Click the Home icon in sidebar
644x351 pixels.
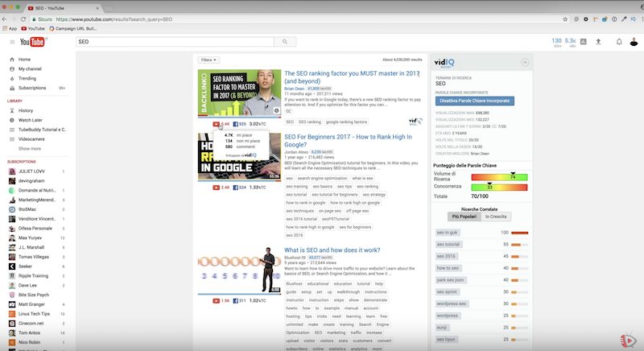(x=10, y=59)
